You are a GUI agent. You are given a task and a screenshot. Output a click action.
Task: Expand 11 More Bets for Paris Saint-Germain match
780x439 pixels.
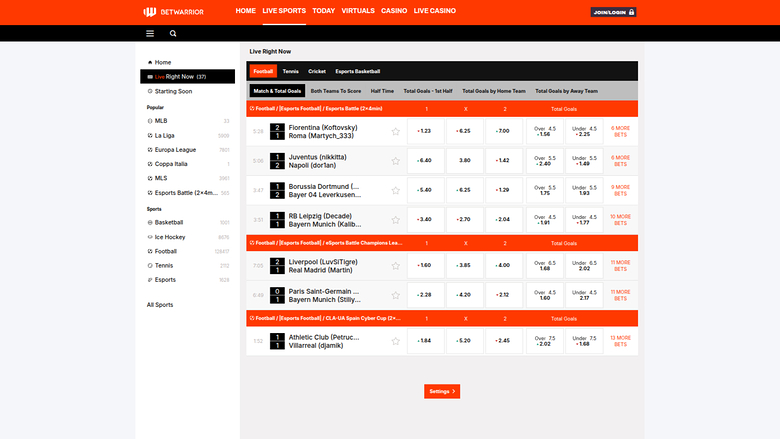620,295
